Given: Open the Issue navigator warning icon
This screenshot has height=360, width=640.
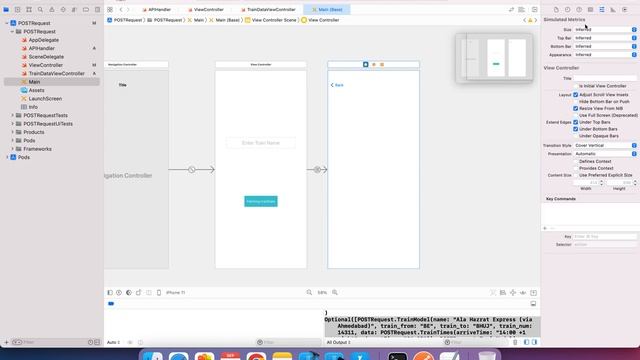Looking at the screenshot, I should (x=52, y=9).
